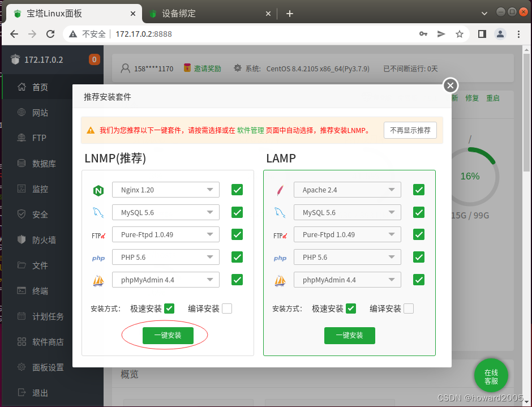Click the phpMyAdmin sailboat icon in LNMP
This screenshot has height=407, width=532.
tap(98, 281)
